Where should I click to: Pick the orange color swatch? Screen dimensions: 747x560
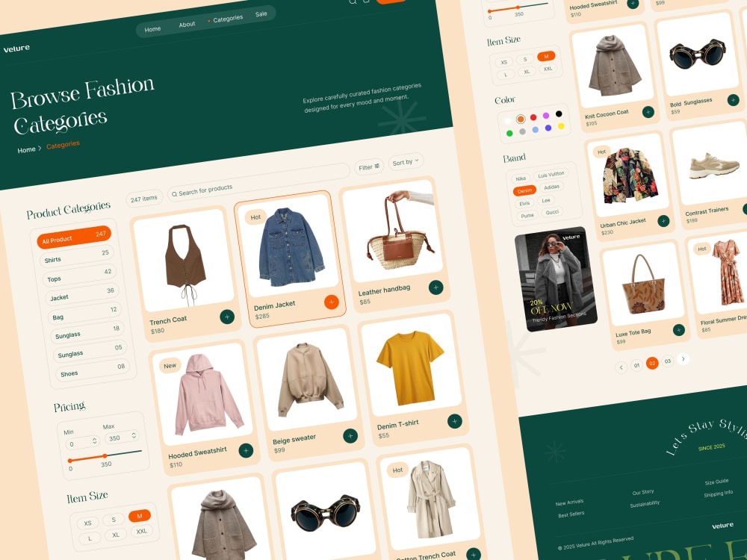[x=521, y=119]
